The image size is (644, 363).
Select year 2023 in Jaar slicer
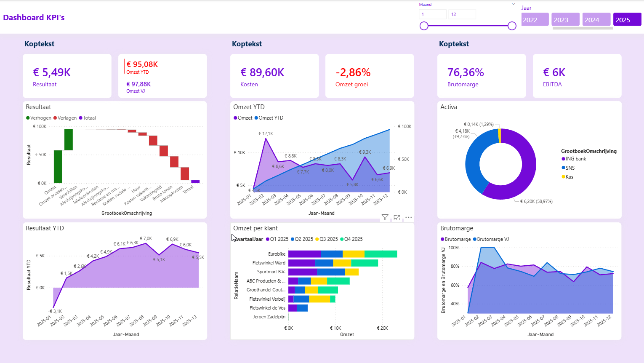pyautogui.click(x=565, y=19)
